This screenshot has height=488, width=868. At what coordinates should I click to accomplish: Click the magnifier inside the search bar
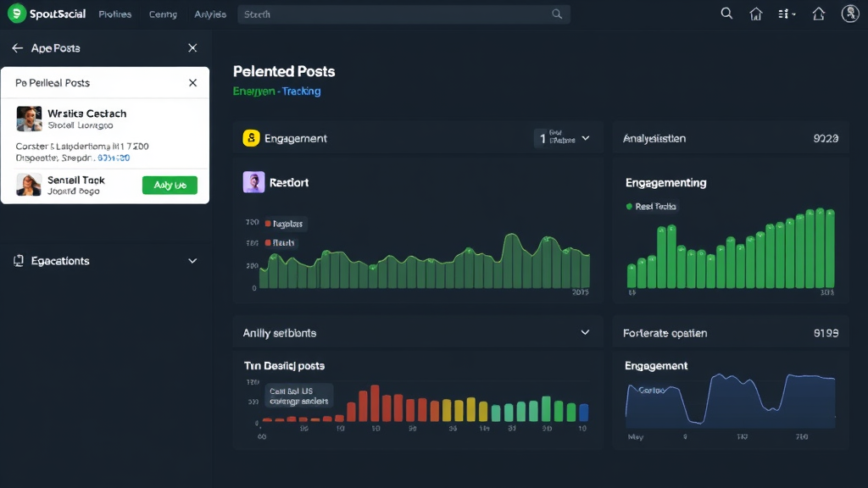pyautogui.click(x=557, y=14)
